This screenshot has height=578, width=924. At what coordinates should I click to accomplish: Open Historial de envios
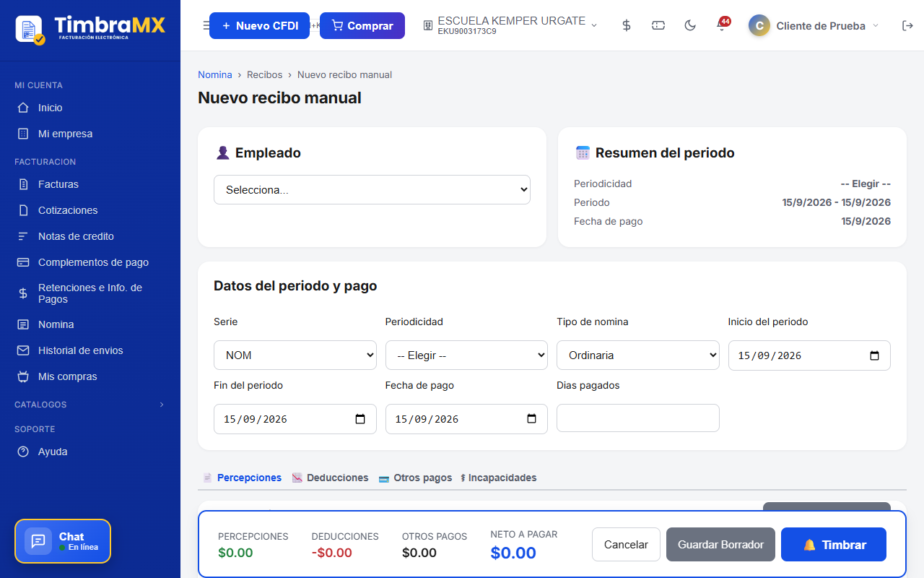pos(90,350)
